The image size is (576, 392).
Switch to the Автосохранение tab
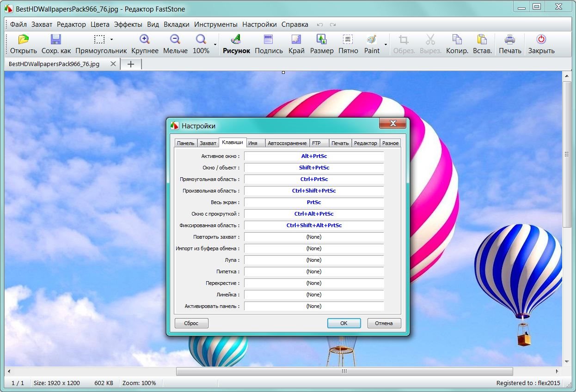tap(287, 143)
